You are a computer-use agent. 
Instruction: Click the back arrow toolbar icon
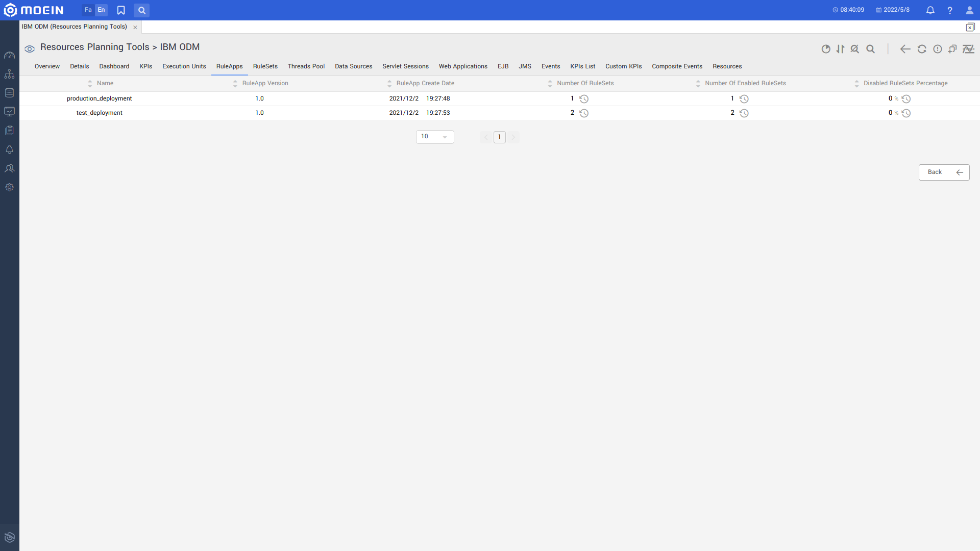(905, 49)
